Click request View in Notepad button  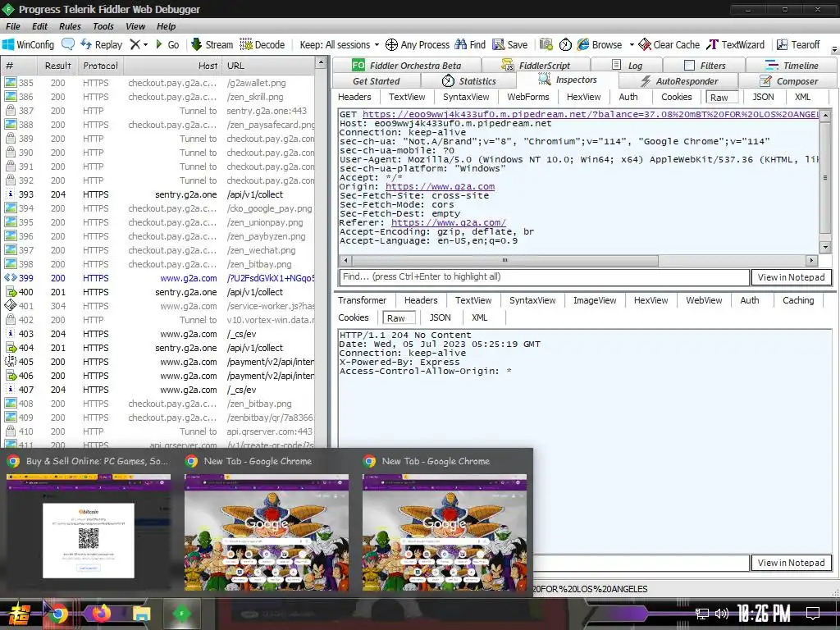click(792, 277)
